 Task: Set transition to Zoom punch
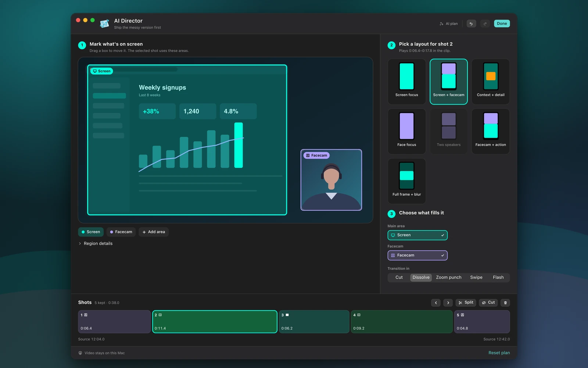[x=449, y=277]
